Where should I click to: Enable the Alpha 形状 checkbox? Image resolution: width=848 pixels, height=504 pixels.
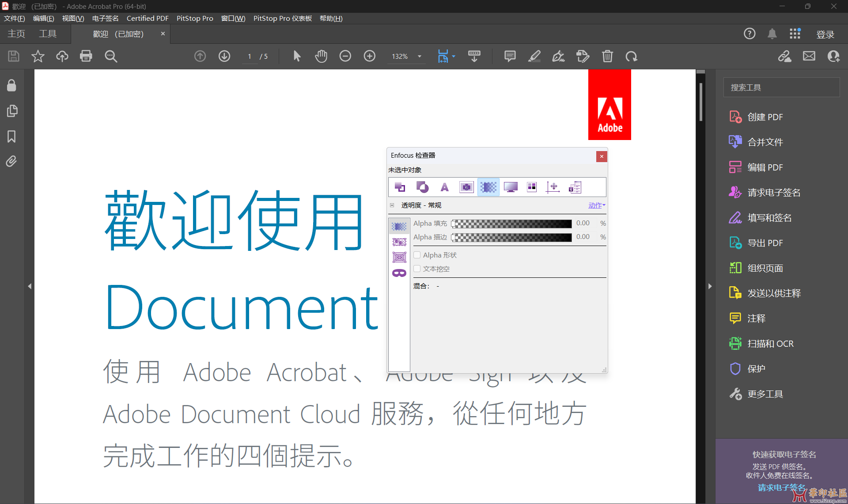point(417,255)
